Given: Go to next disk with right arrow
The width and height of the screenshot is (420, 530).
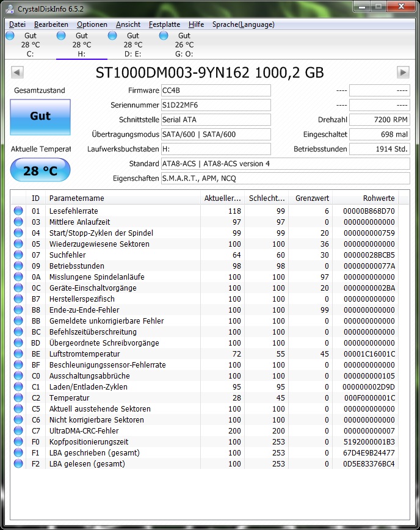Looking at the screenshot, I should (403, 72).
